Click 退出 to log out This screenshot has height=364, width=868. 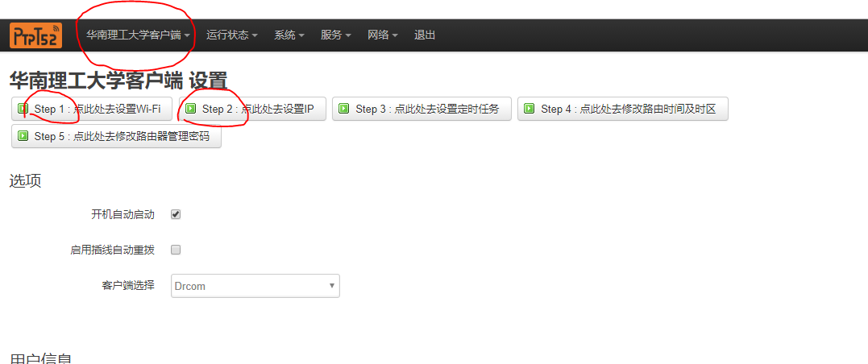coord(425,35)
